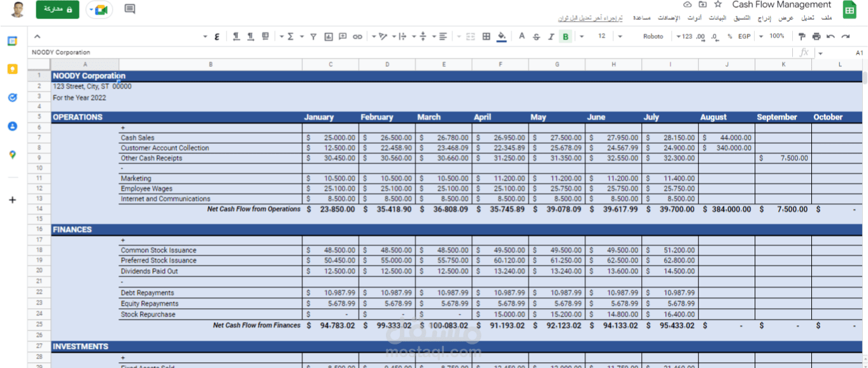Open the البيانات (Data) menu
This screenshot has height=368, width=868.
click(718, 18)
